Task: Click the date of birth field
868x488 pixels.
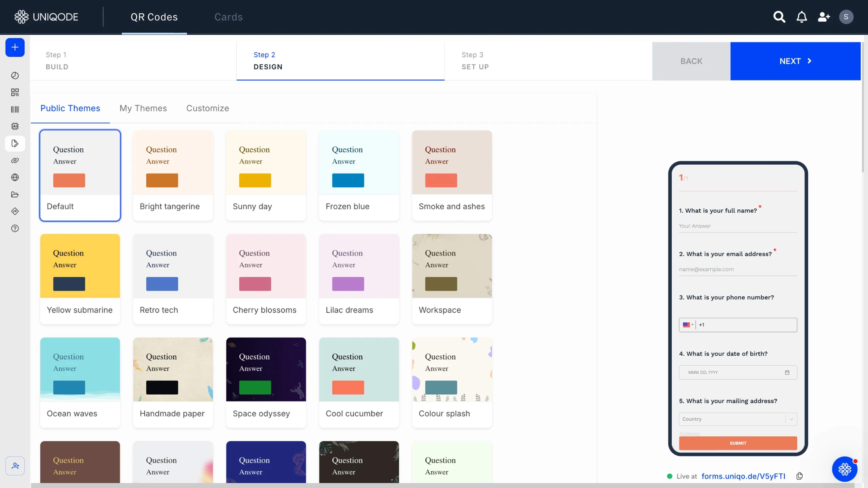Action: (738, 373)
